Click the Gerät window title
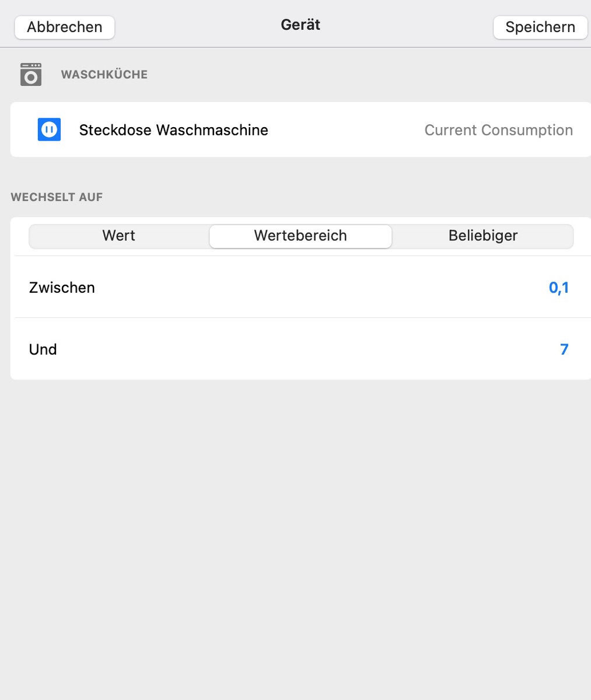 click(300, 25)
